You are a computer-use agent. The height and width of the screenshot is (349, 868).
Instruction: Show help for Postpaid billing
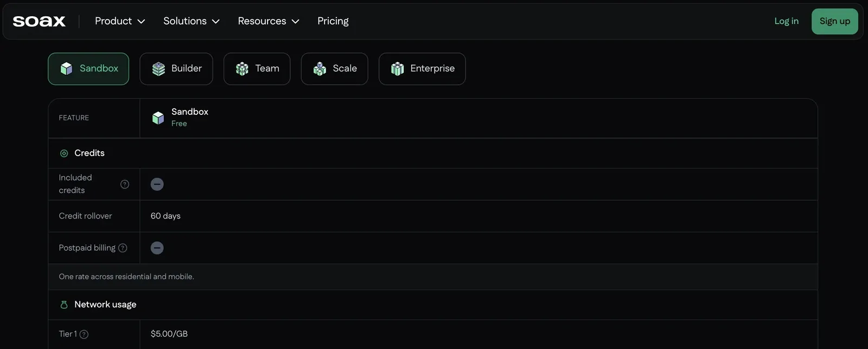click(x=123, y=248)
